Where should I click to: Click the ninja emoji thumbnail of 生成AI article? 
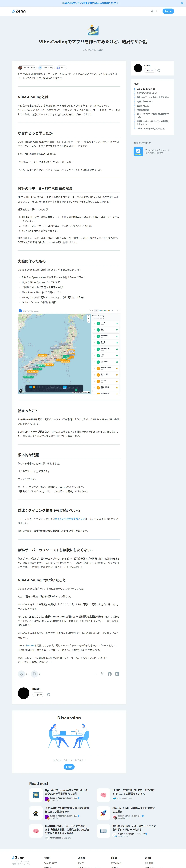coord(36,813)
